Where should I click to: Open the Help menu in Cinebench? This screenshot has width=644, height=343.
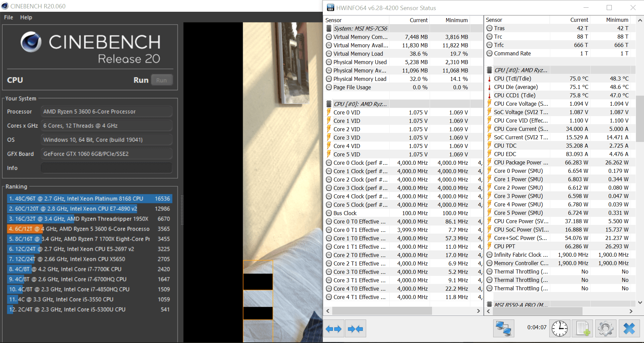pos(26,17)
